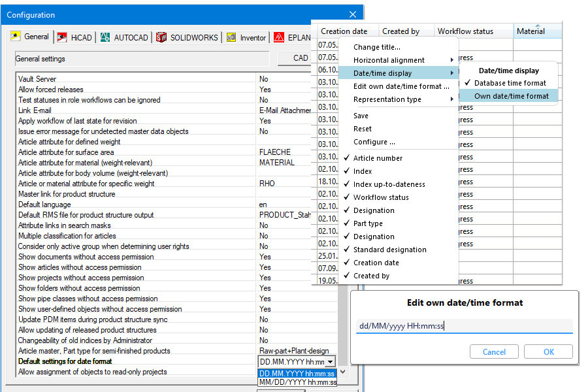This screenshot has width=588, height=392.
Task: Toggle the Part type column checkmark
Action: 346,223
